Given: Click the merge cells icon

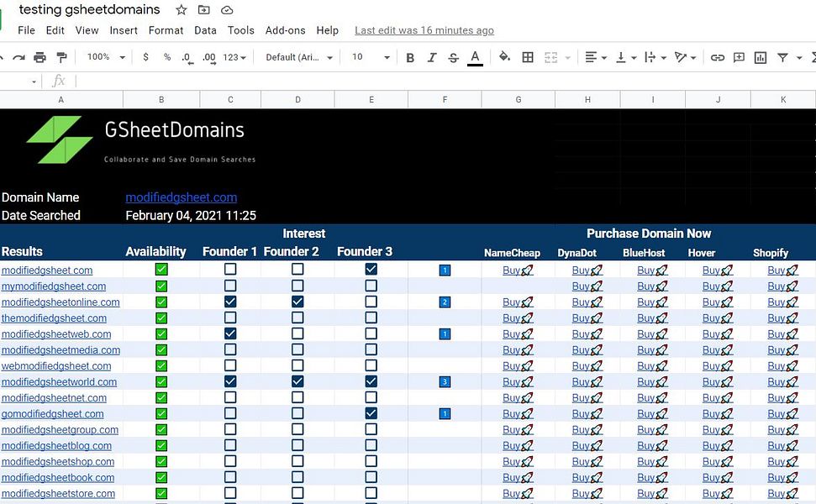Looking at the screenshot, I should (551, 57).
